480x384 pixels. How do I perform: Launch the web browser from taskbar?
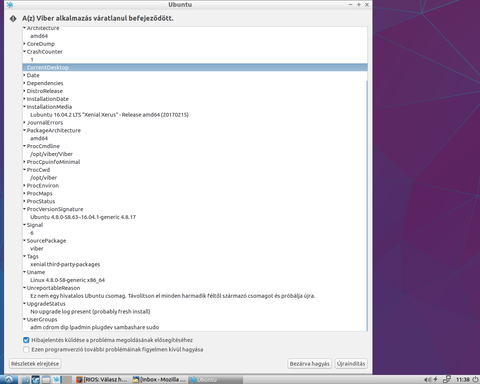pos(36,379)
